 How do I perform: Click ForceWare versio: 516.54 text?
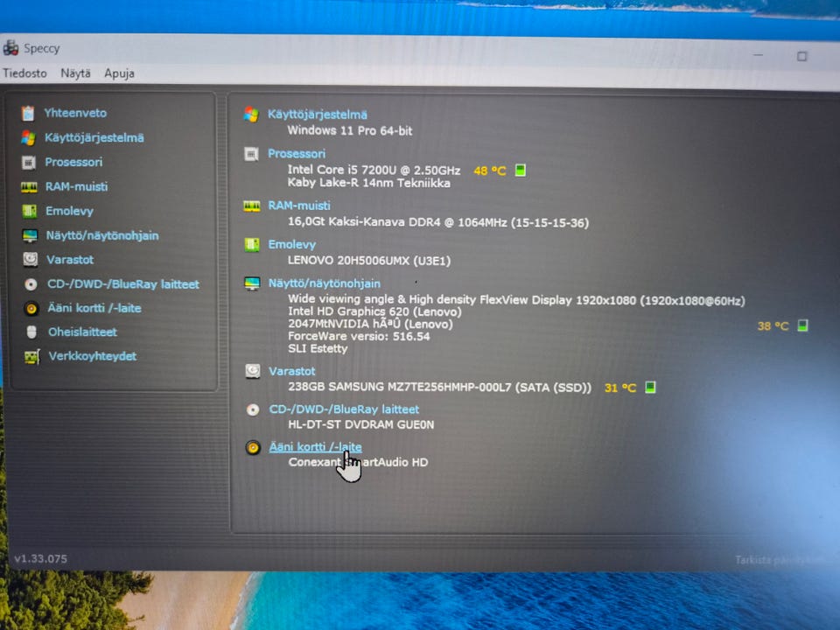(x=359, y=336)
